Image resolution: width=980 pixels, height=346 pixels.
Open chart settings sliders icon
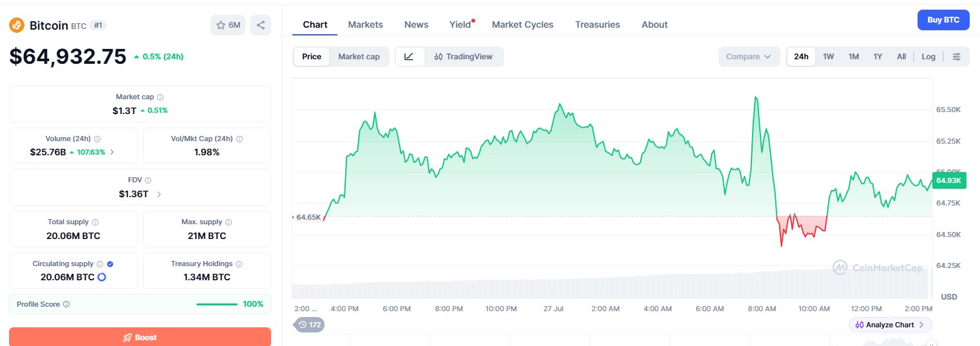(957, 57)
